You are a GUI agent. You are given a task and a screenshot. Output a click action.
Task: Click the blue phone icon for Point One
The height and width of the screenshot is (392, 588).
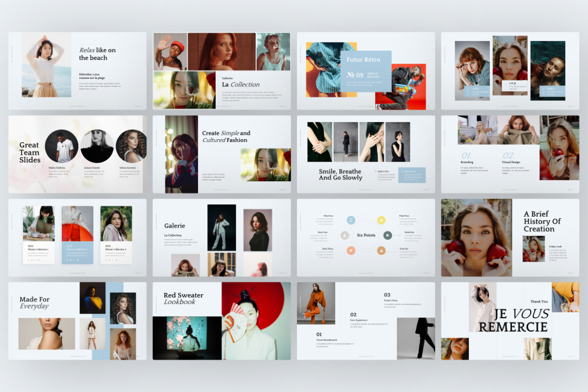(351, 220)
